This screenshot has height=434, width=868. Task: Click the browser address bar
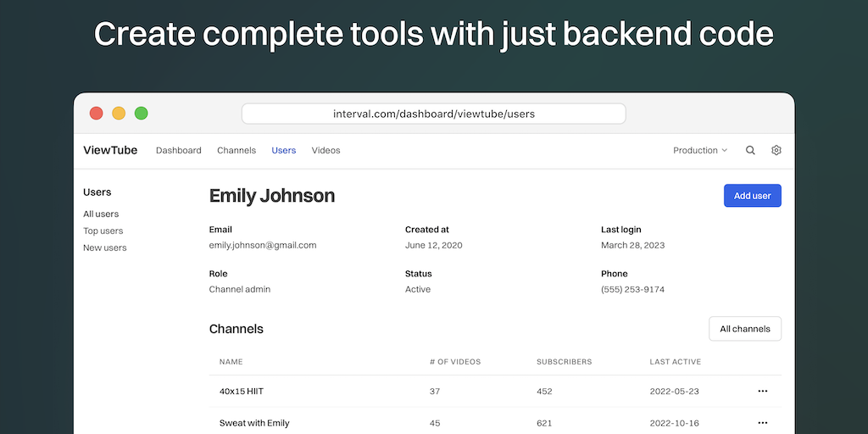pos(433,114)
